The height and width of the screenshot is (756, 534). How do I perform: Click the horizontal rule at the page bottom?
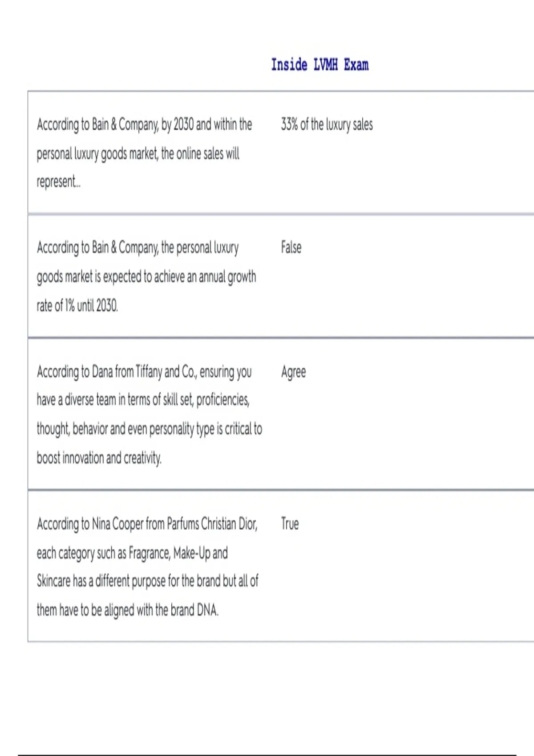[267, 755]
